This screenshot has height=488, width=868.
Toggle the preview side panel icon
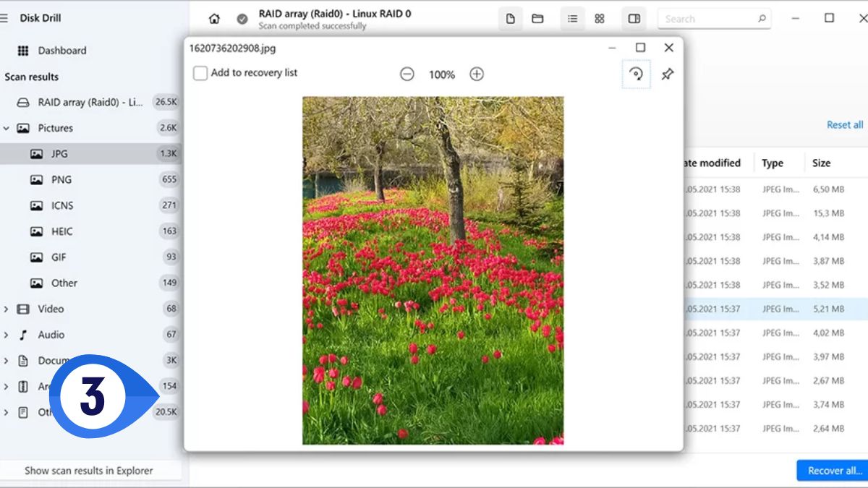(634, 19)
